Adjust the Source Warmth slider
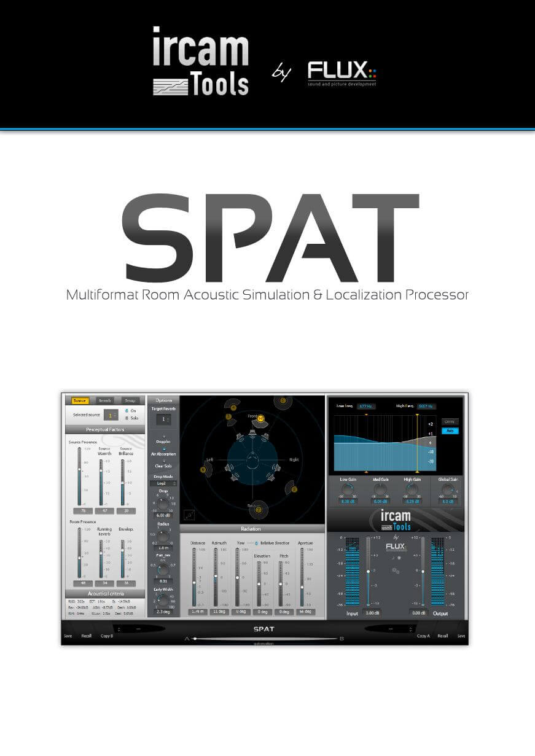This screenshot has height=756, width=535. click(101, 481)
